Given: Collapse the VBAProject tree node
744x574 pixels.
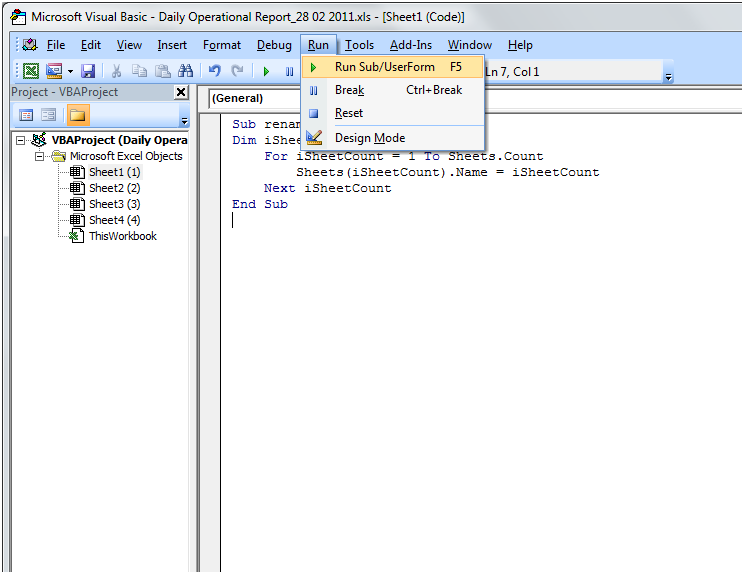Looking at the screenshot, I should click(x=22, y=141).
